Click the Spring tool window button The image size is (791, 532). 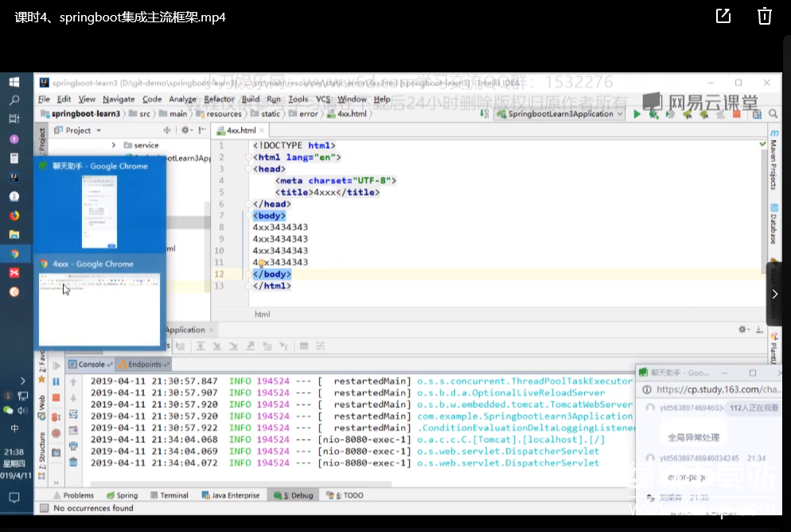coord(122,495)
